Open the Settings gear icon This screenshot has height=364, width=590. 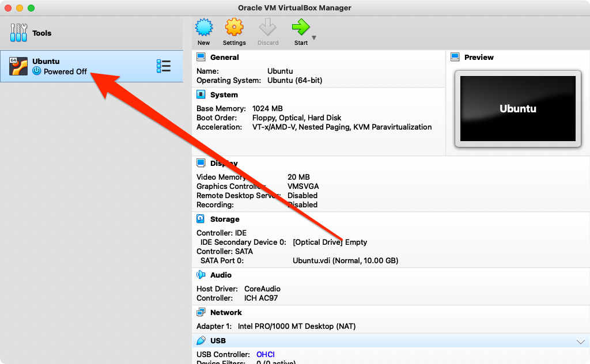(x=234, y=28)
